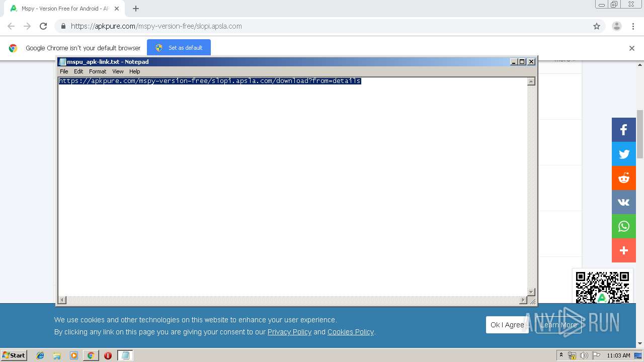Open Action Center flag icon

(x=596, y=355)
